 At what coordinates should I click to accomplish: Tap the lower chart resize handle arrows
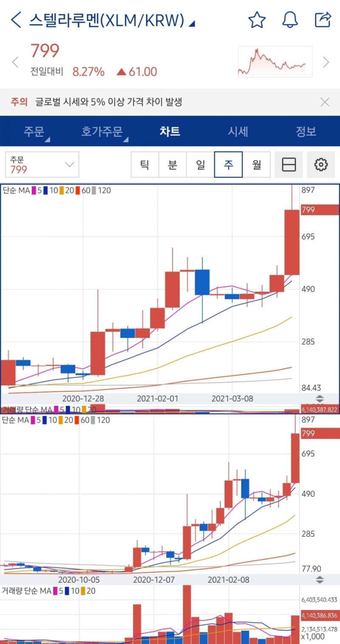320,579
